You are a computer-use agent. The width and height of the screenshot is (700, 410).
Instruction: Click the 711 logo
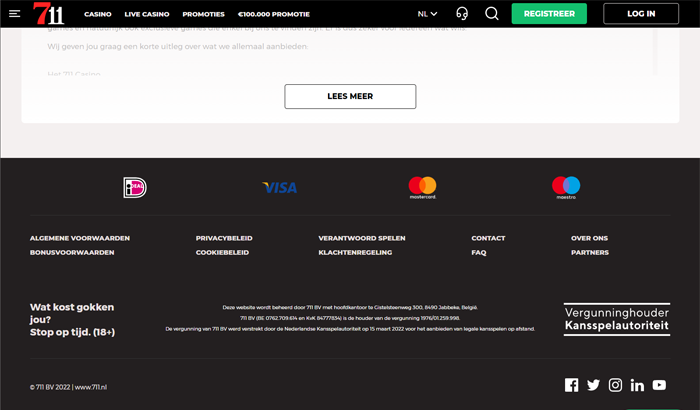click(x=48, y=13)
